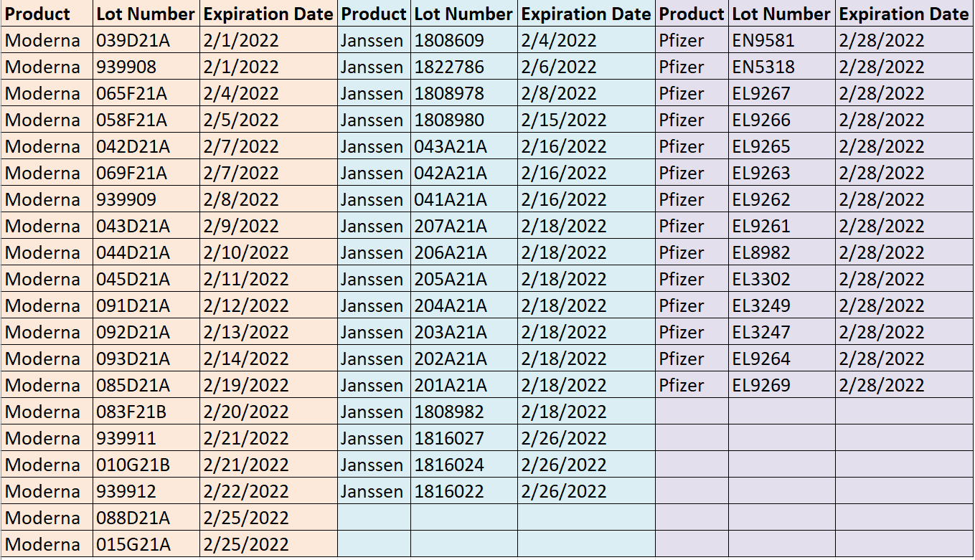The width and height of the screenshot is (975, 560).
Task: Click the Pfizer section Expiration Date header
Action: 904,14
